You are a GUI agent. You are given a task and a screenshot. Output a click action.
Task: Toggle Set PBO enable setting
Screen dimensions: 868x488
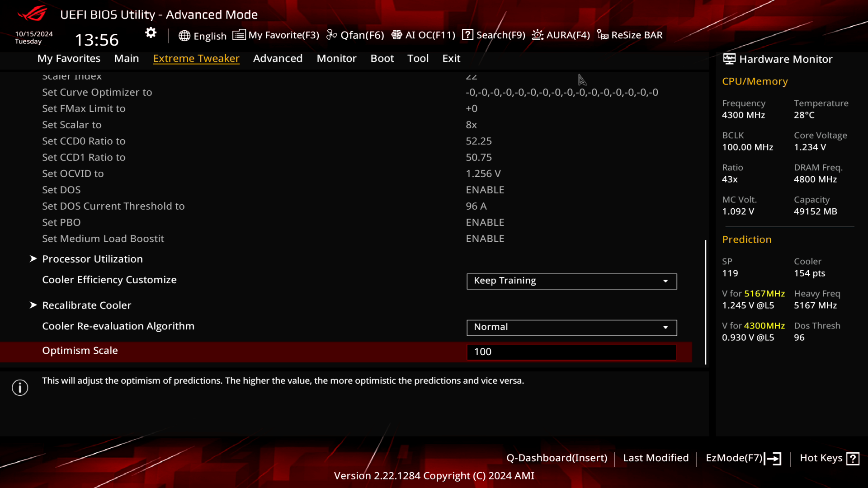(x=485, y=222)
